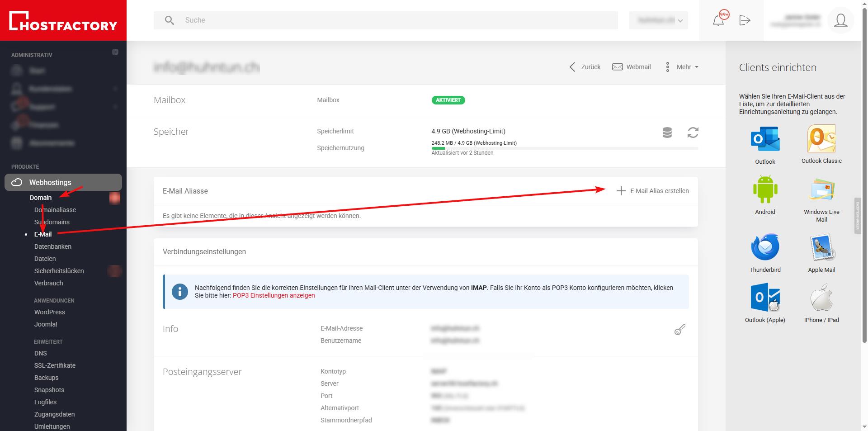Open Domainaliasse sidebar item

pyautogui.click(x=55, y=210)
